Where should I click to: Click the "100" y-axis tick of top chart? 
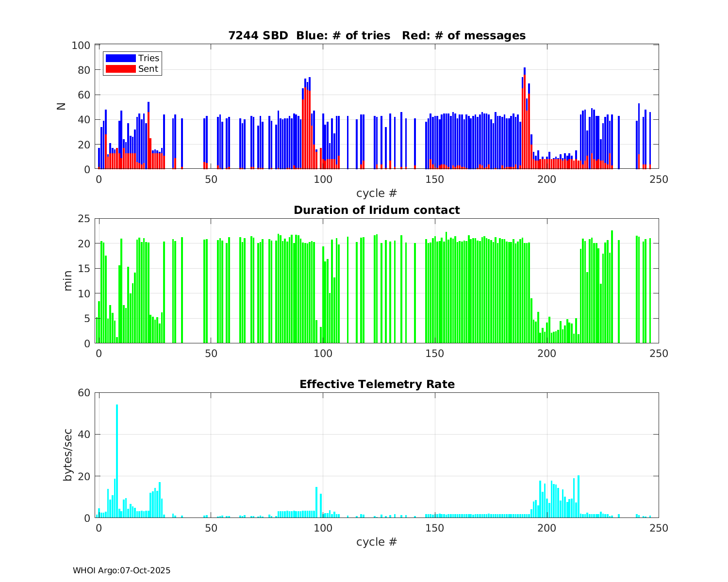point(81,46)
